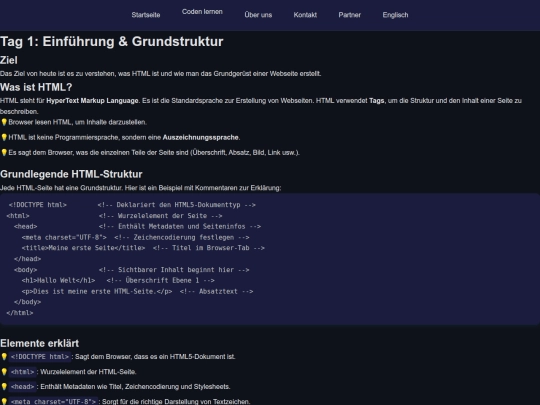Click the sentence Das Ziel von heute
Viewport: 540px width, 405px height.
[160, 74]
